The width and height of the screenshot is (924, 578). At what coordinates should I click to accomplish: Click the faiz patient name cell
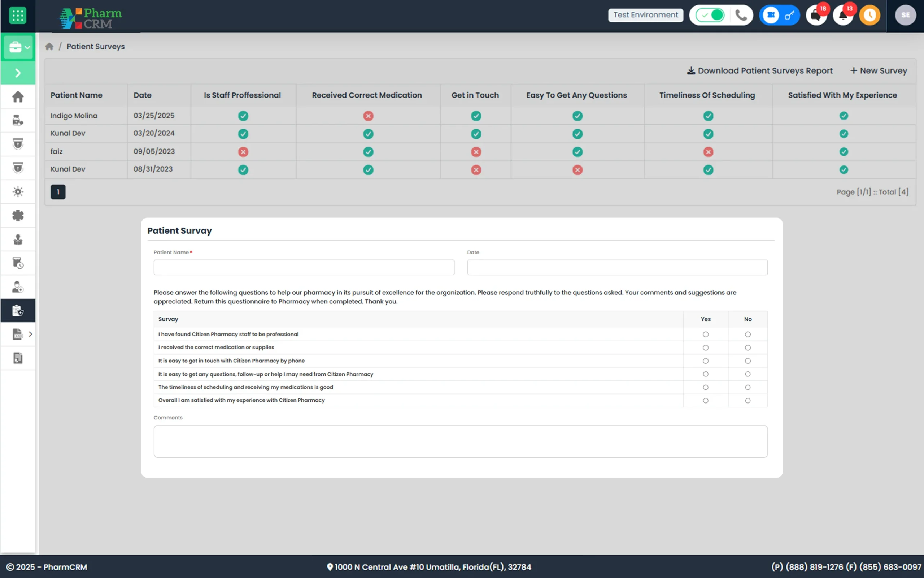point(57,151)
